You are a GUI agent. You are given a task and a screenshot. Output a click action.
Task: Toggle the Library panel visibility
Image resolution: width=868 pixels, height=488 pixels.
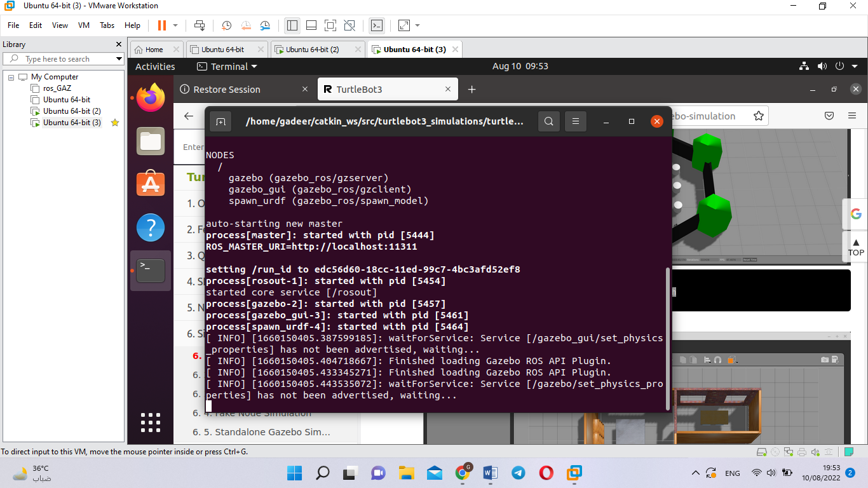[x=292, y=25]
